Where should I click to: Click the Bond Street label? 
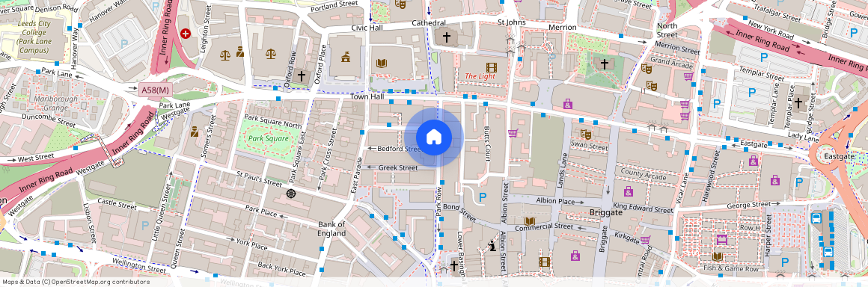coord(459,214)
